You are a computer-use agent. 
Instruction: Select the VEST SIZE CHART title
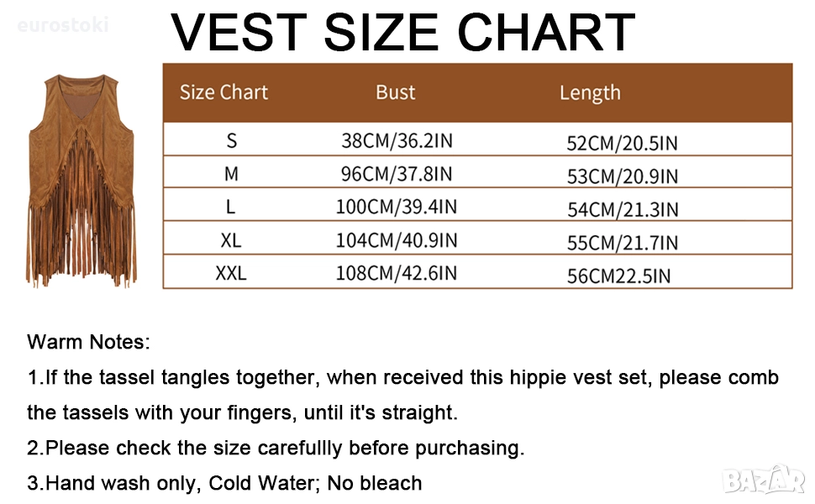click(x=403, y=32)
